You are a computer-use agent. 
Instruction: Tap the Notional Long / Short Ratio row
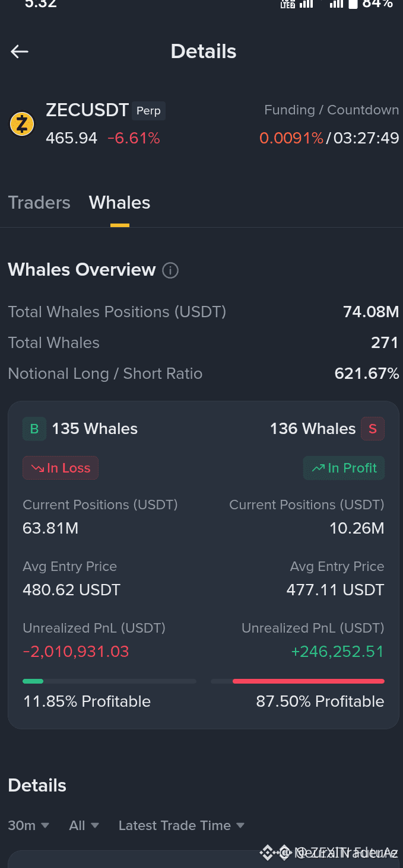point(204,374)
